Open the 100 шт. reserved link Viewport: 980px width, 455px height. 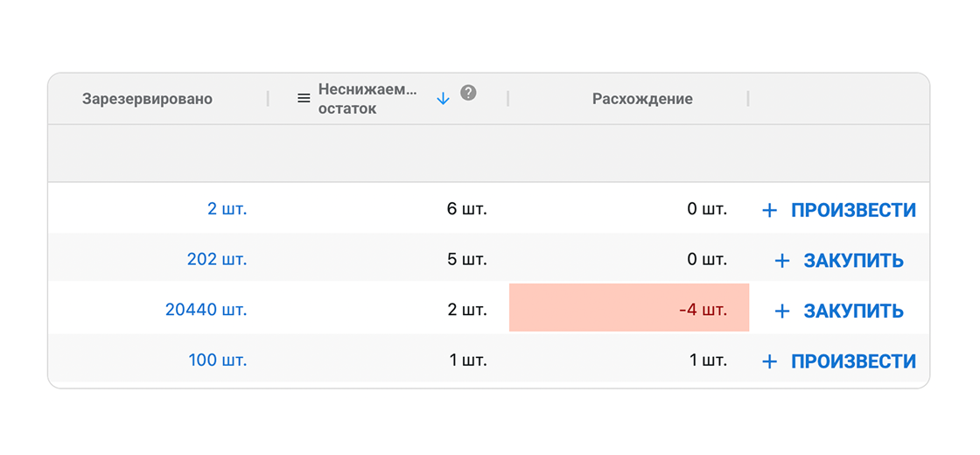[x=218, y=360]
